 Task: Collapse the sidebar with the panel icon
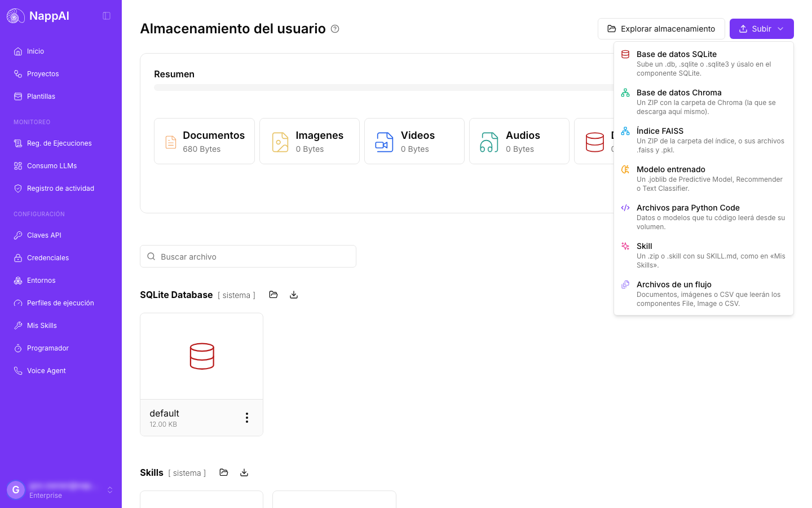107,16
